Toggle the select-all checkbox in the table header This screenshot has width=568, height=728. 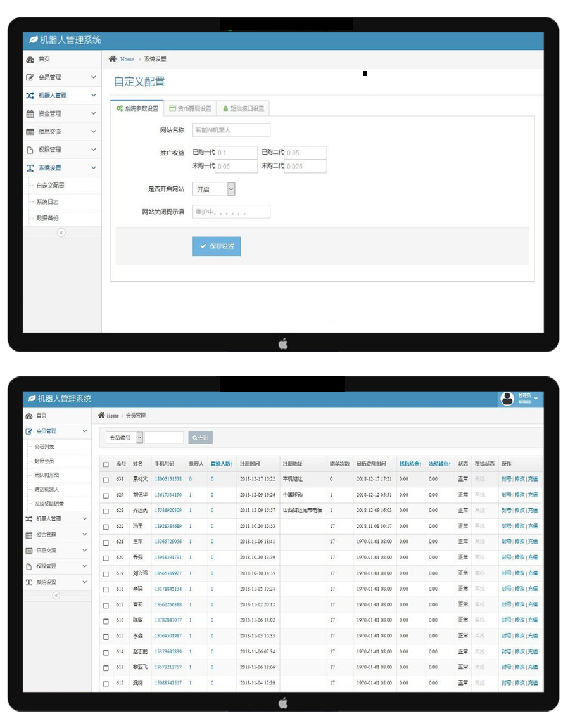point(106,464)
